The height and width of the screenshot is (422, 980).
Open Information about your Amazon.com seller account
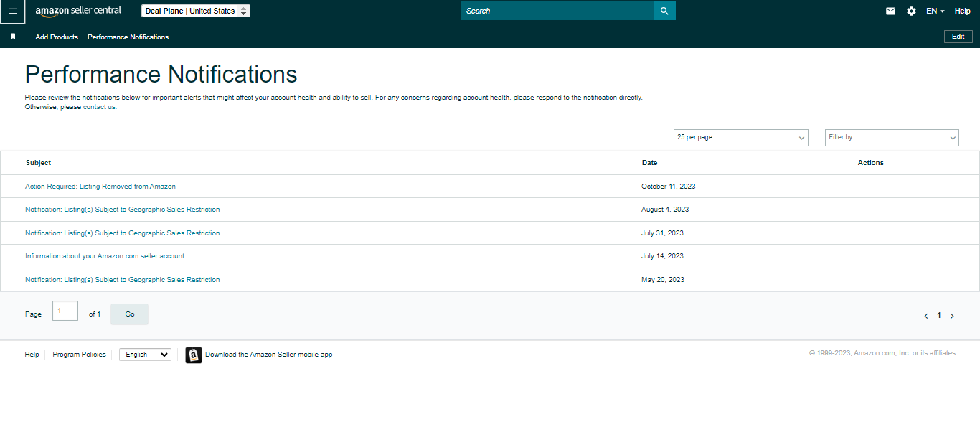coord(105,256)
